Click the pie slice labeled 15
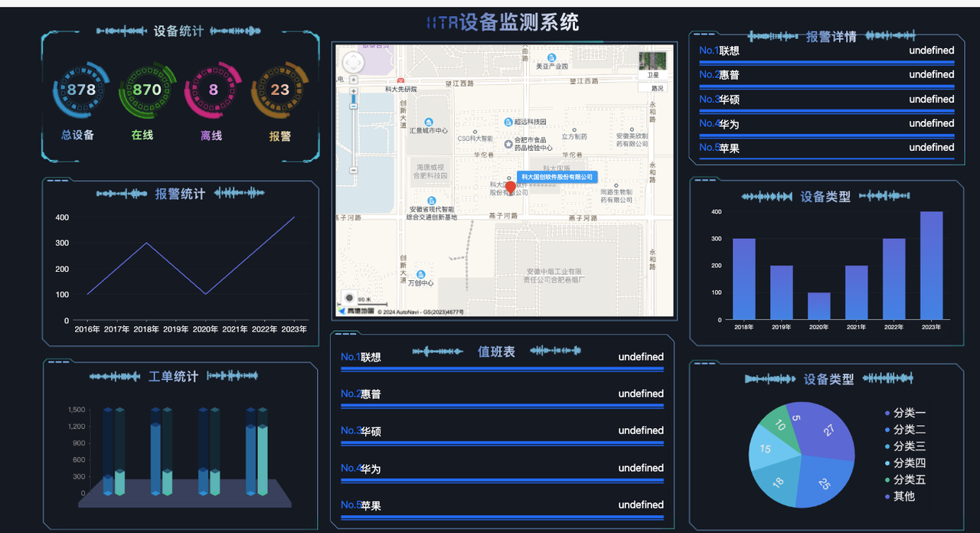The image size is (980, 533). [766, 450]
